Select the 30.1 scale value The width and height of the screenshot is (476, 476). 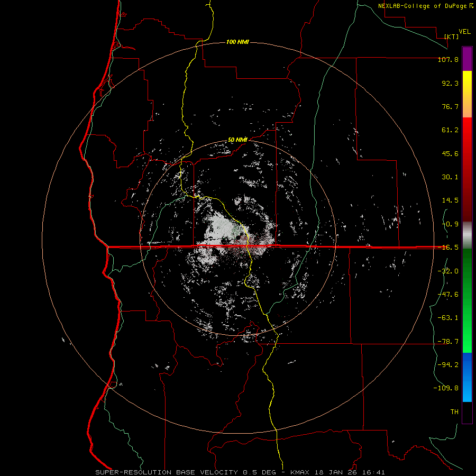point(450,177)
